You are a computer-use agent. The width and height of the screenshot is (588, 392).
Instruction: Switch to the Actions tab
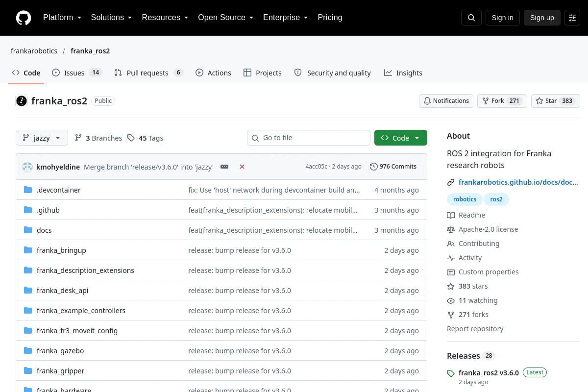tap(213, 73)
